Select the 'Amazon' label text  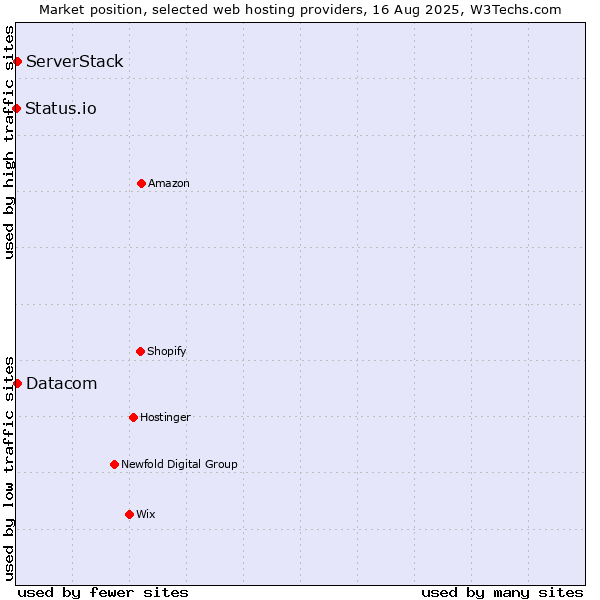click(169, 183)
